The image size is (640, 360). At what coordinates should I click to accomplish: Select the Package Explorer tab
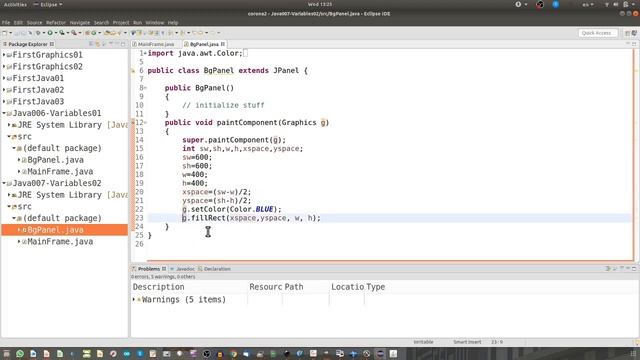[x=28, y=44]
